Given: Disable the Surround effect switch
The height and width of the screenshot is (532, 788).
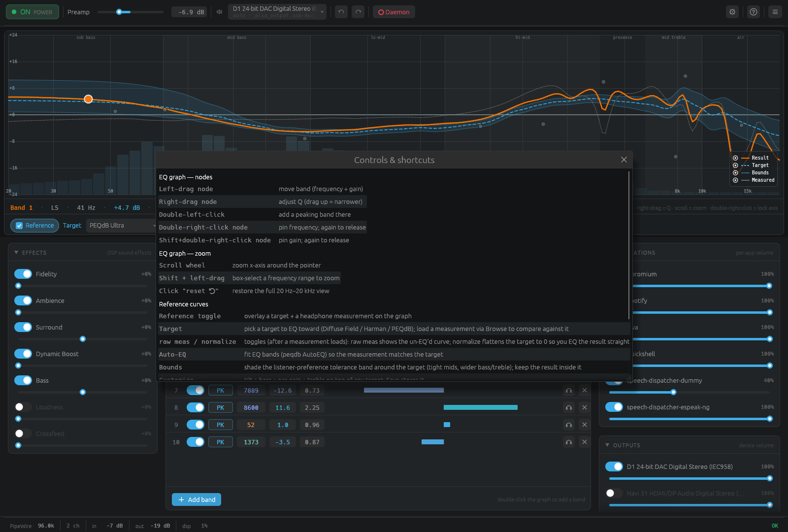Looking at the screenshot, I should [23, 327].
